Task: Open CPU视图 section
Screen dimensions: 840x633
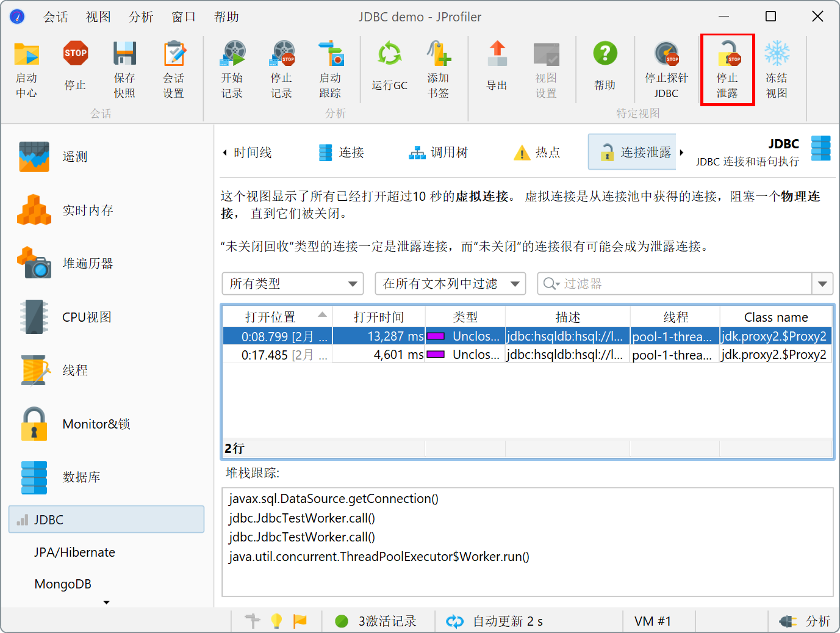Action: (107, 317)
